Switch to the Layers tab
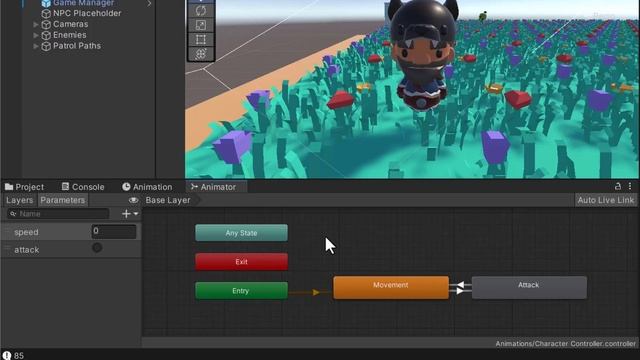 pos(20,200)
